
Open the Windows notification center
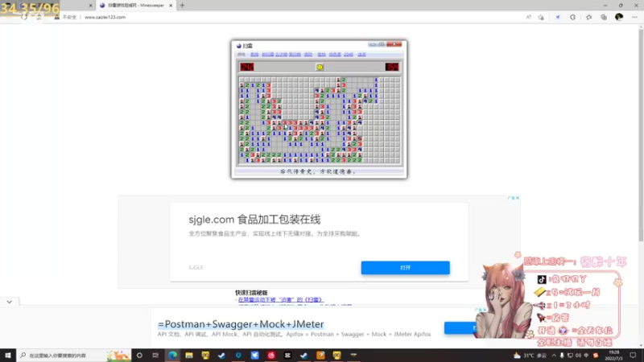tap(633, 356)
